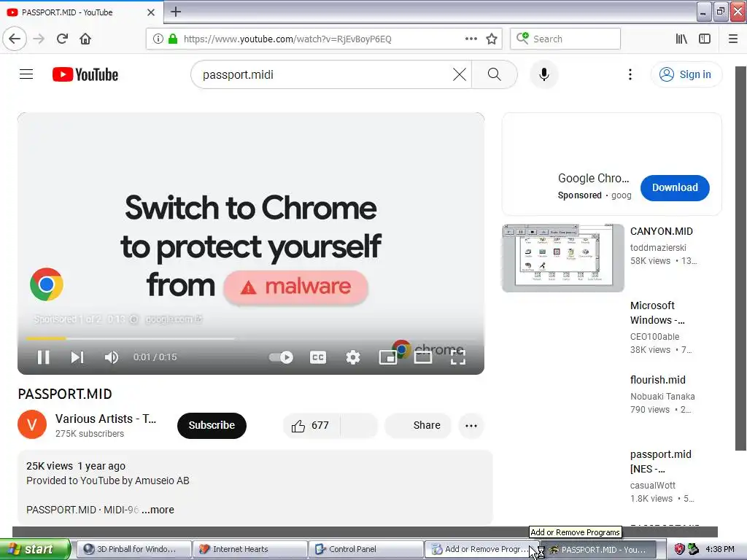The height and width of the screenshot is (560, 747).
Task: Open the player settings gear
Action: (x=353, y=357)
